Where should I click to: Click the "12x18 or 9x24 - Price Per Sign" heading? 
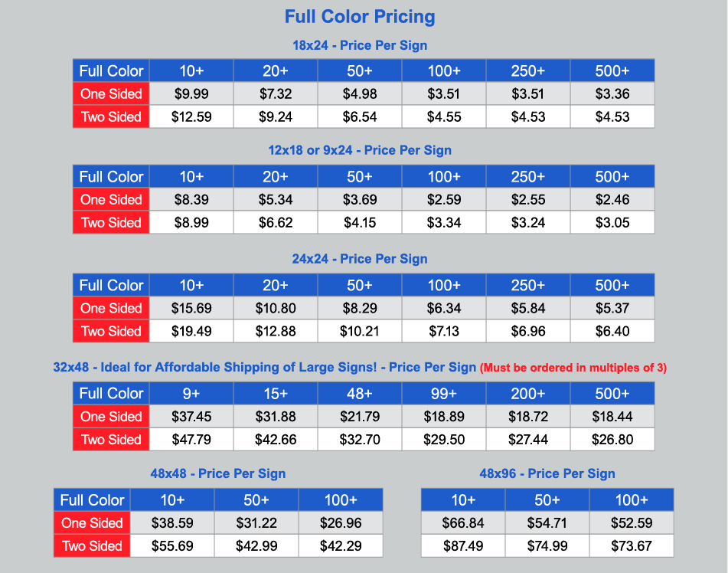tap(360, 150)
